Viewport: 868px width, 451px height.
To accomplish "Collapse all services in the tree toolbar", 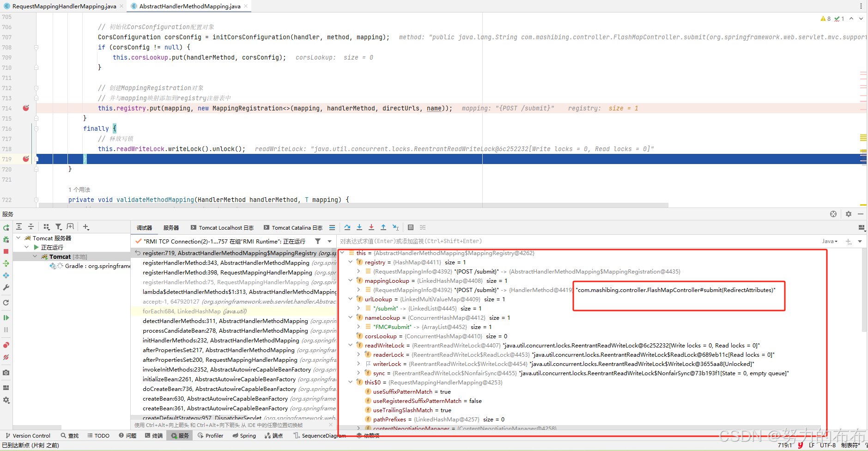I will click(31, 227).
